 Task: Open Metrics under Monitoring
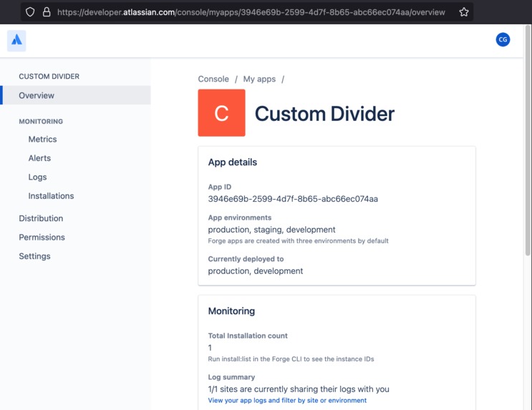(x=42, y=139)
